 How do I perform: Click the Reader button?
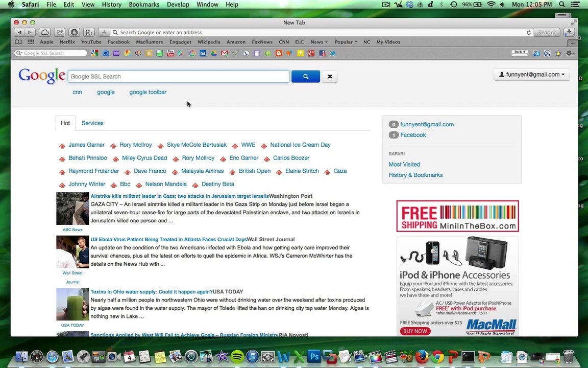[x=547, y=32]
